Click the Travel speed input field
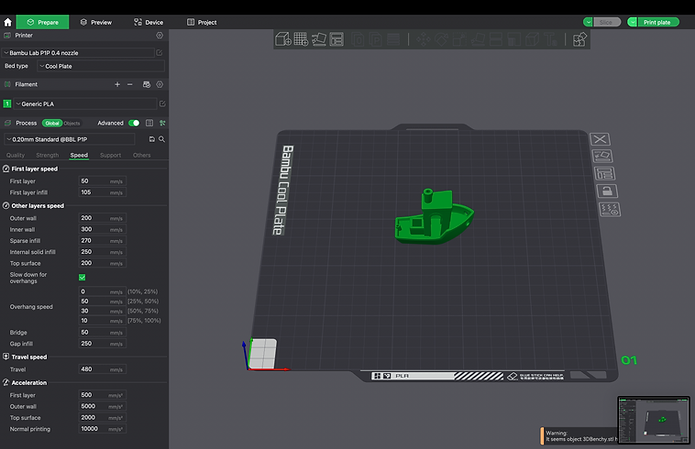Viewport: 695px width, 449px height. point(102,369)
